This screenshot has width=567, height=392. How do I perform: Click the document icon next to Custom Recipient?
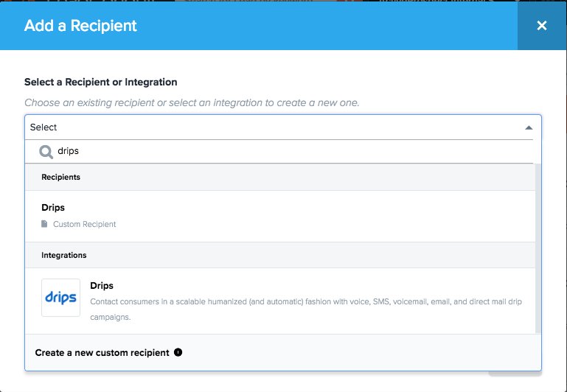point(45,224)
